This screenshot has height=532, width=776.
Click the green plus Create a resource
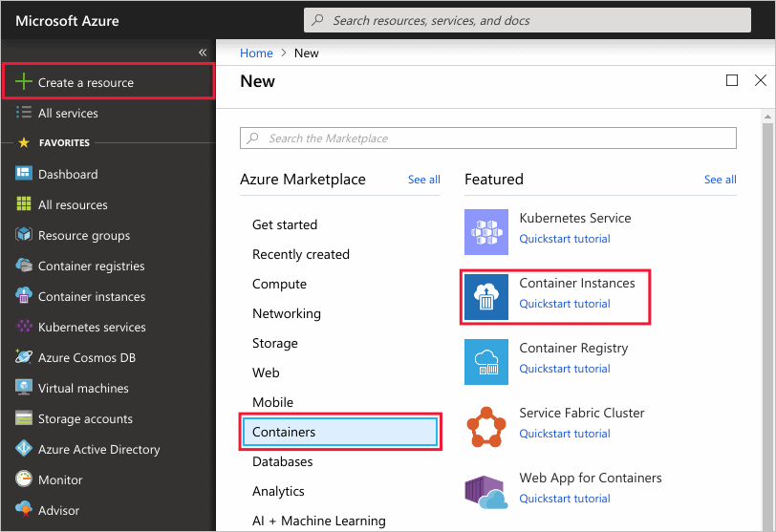(24, 82)
